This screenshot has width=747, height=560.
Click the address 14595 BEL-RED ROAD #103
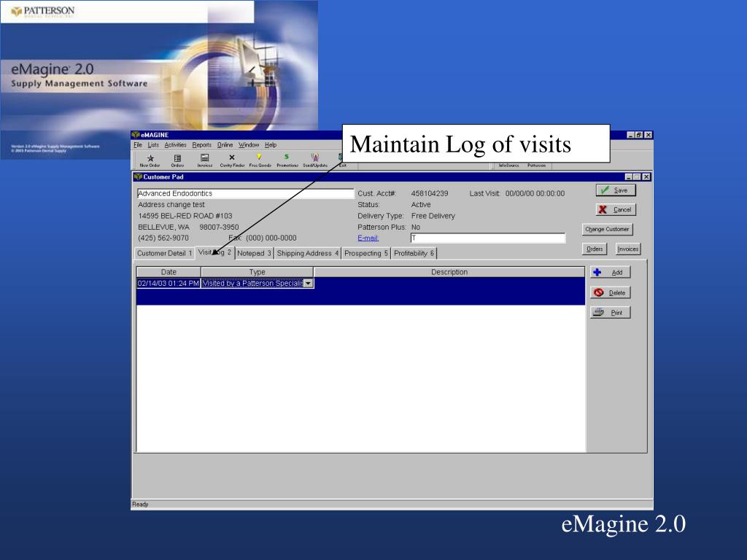pos(185,216)
